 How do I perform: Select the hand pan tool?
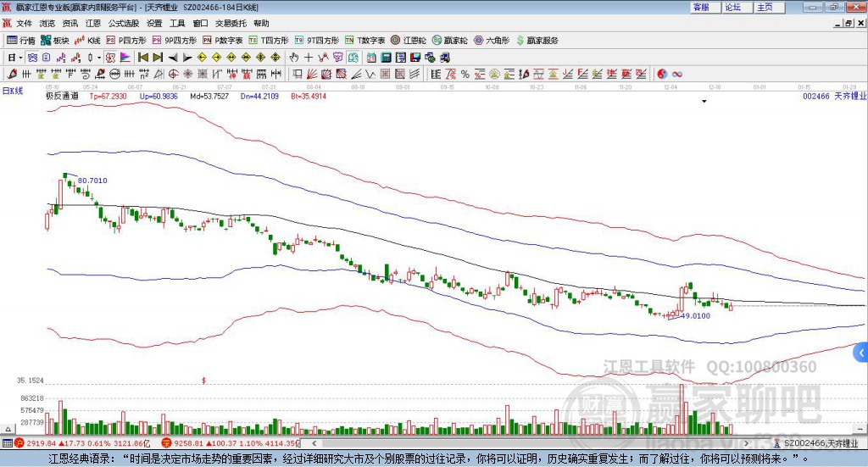[294, 58]
